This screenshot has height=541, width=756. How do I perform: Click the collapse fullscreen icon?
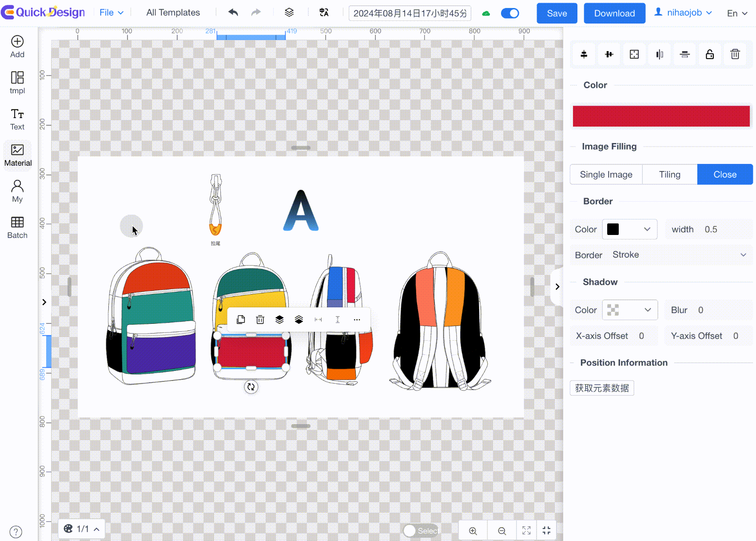coord(546,530)
